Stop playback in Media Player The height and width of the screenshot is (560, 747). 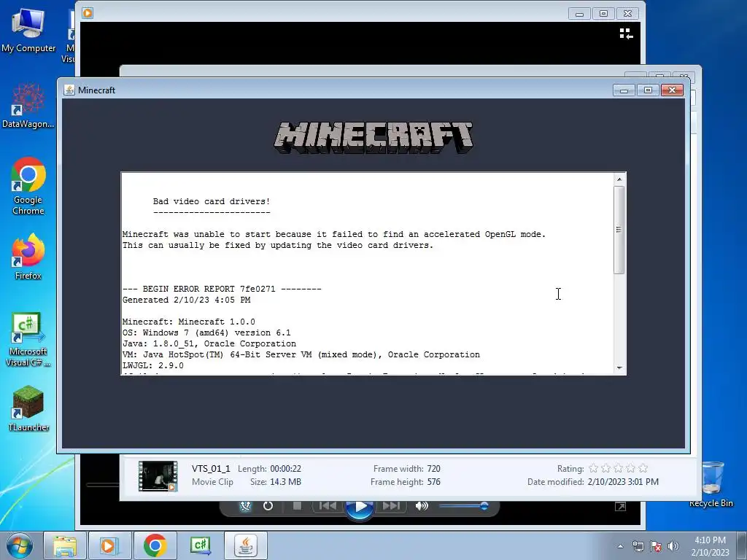tap(297, 506)
